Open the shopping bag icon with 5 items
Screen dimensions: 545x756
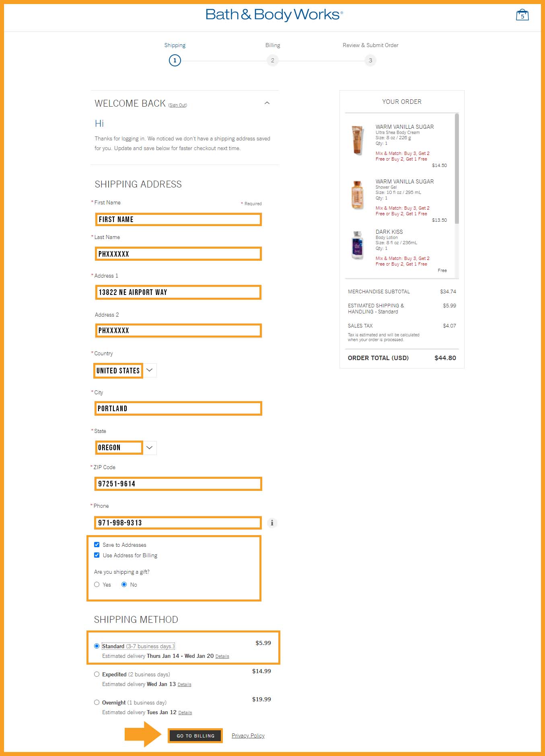[x=522, y=15]
